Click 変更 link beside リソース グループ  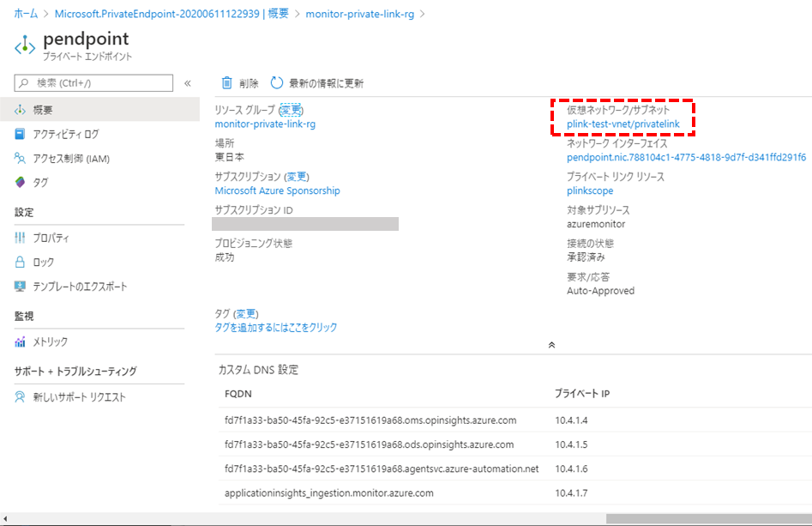[x=291, y=110]
